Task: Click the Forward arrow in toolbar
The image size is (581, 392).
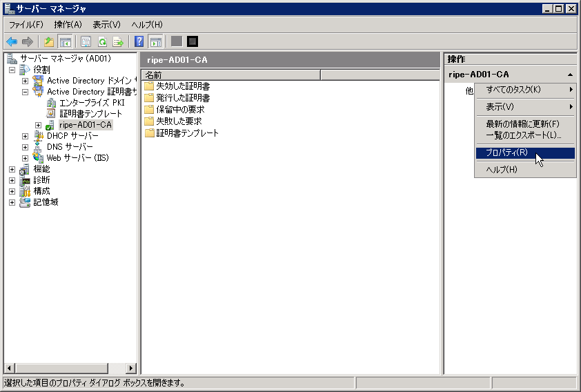Action: [28, 41]
